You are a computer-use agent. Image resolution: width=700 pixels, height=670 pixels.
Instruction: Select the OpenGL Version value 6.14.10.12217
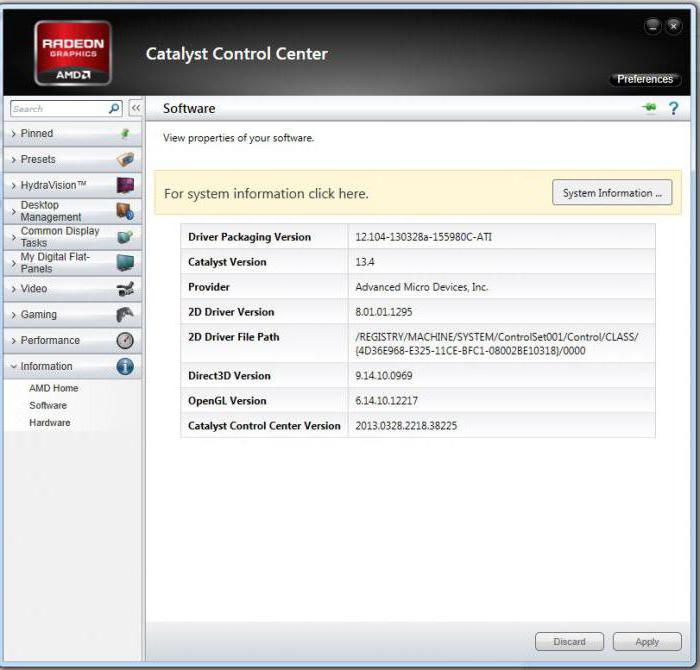(387, 401)
